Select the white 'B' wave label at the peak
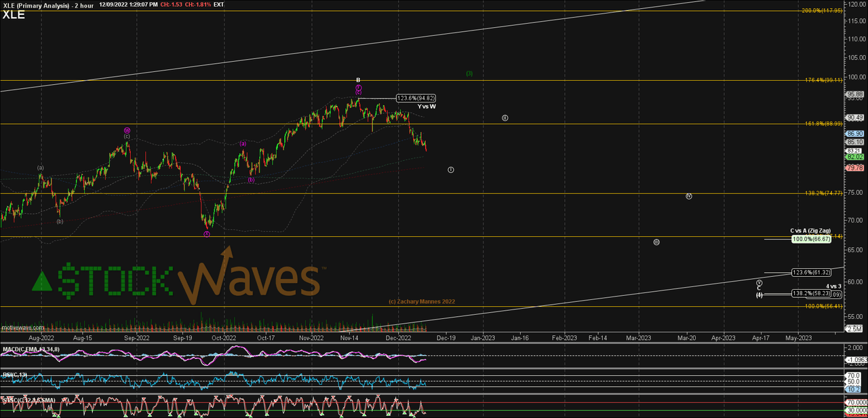 358,80
